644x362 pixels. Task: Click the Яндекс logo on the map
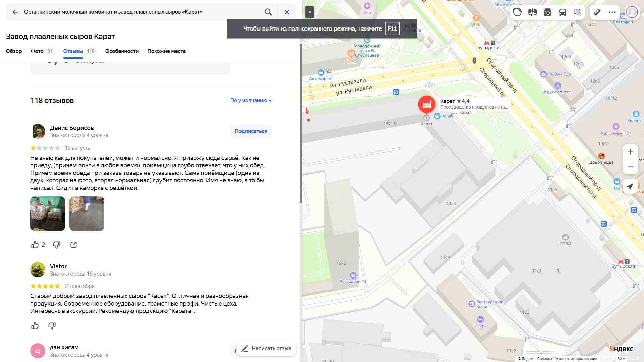point(621,349)
